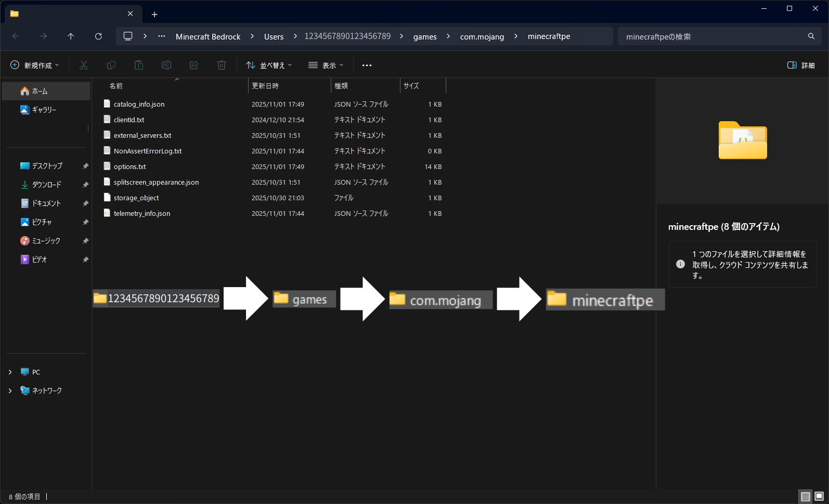Viewport: 829px width, 504px height.
Task: Open the 新規作成 dropdown
Action: pos(35,65)
